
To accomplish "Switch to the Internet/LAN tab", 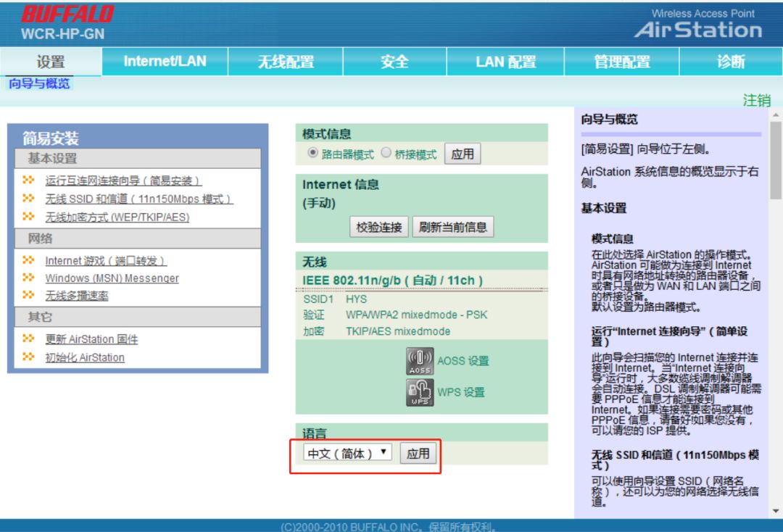I will click(x=163, y=62).
